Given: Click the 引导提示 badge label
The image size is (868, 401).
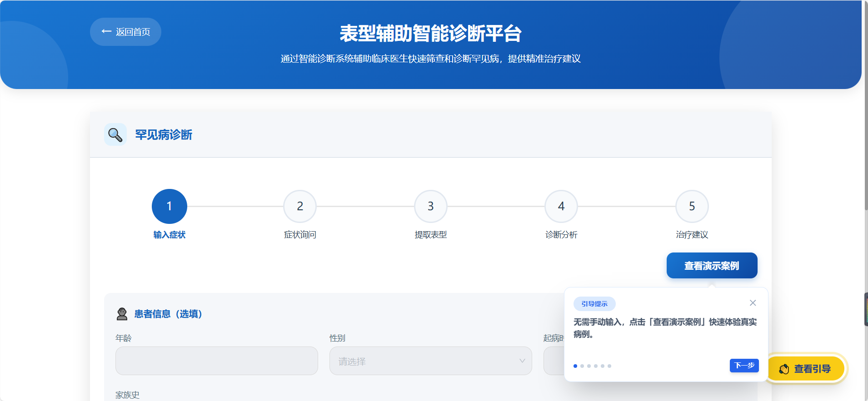Looking at the screenshot, I should tap(594, 304).
